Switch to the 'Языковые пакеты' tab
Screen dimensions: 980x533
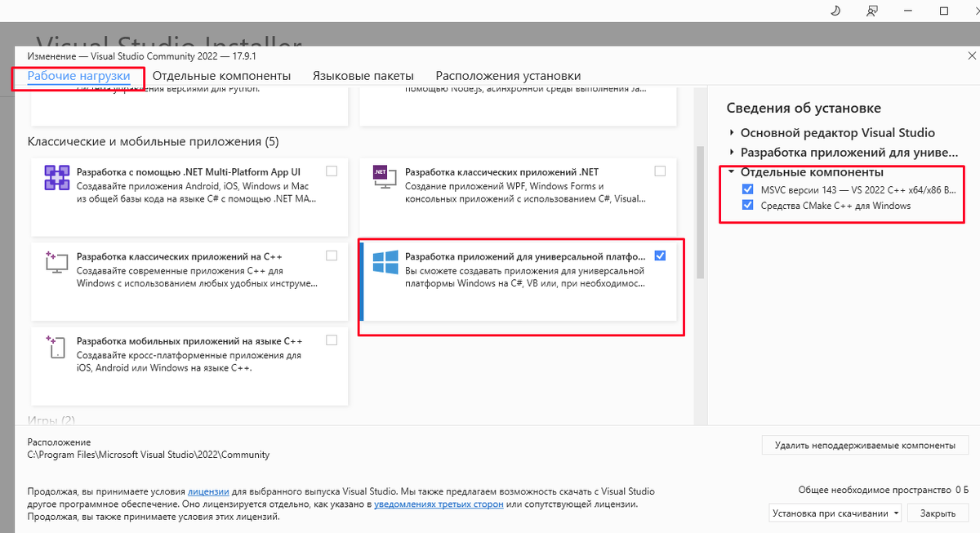point(363,76)
